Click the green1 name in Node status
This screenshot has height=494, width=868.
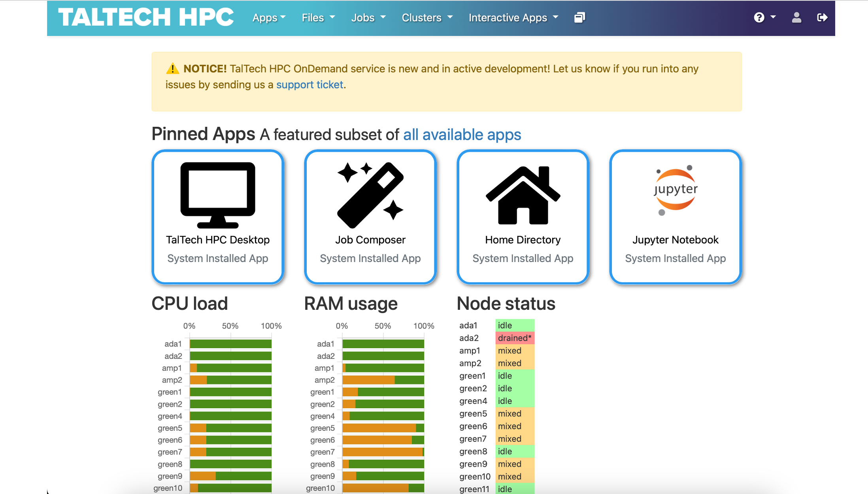[x=472, y=376]
